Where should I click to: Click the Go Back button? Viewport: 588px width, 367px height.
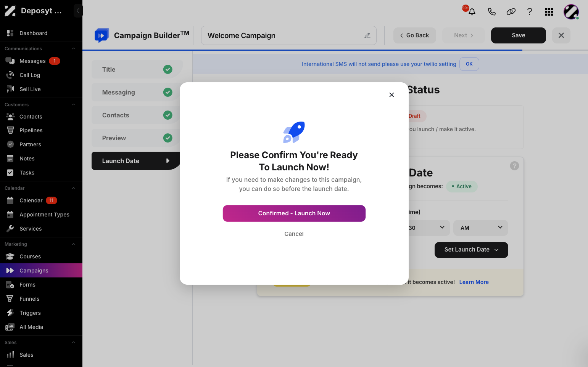coord(415,35)
